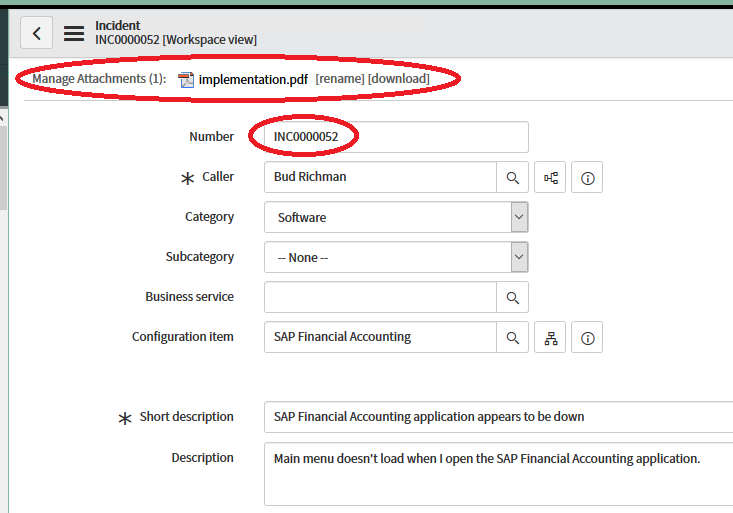Click Manage Attachments (1) link

pyautogui.click(x=99, y=79)
